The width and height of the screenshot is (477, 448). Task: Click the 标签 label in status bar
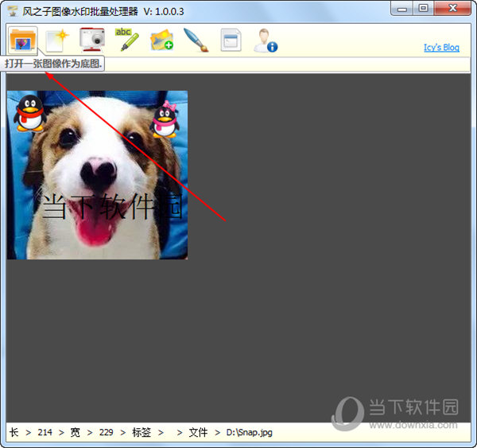pyautogui.click(x=142, y=432)
